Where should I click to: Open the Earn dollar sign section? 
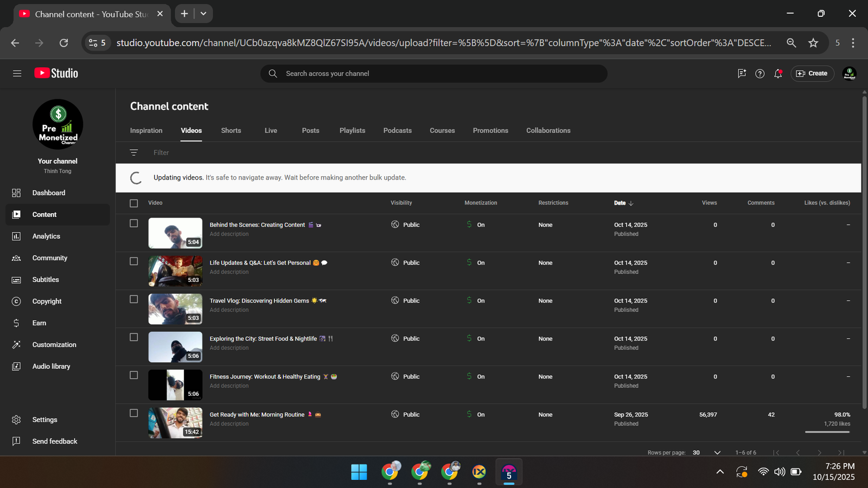pyautogui.click(x=39, y=323)
